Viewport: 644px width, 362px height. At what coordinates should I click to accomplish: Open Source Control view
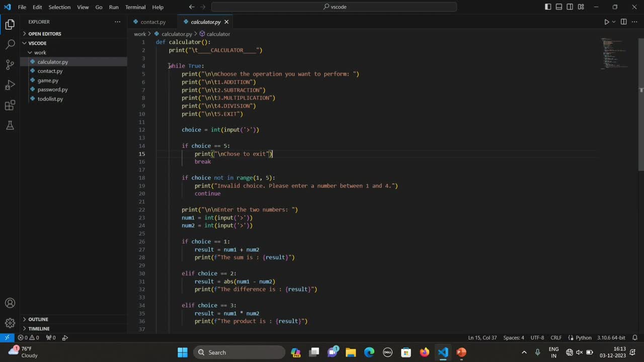10,64
